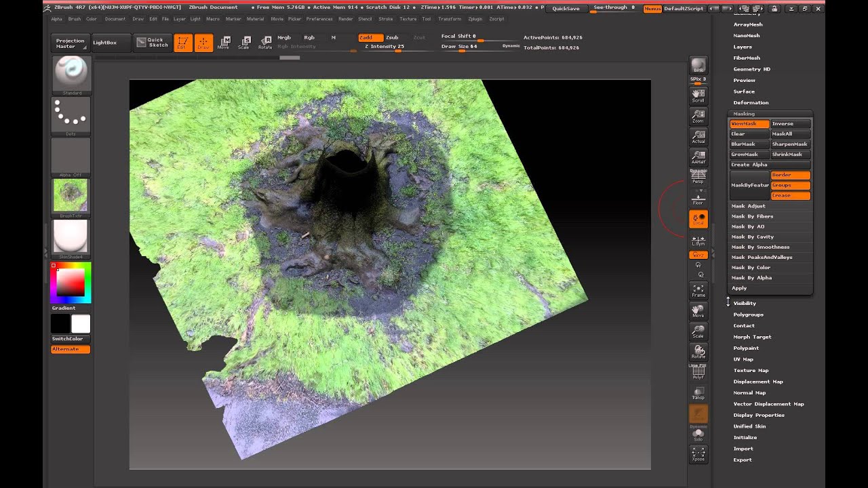Screen dimensions: 868x488
Task: Click the Edit mode button in top toolbar
Action: (x=182, y=43)
